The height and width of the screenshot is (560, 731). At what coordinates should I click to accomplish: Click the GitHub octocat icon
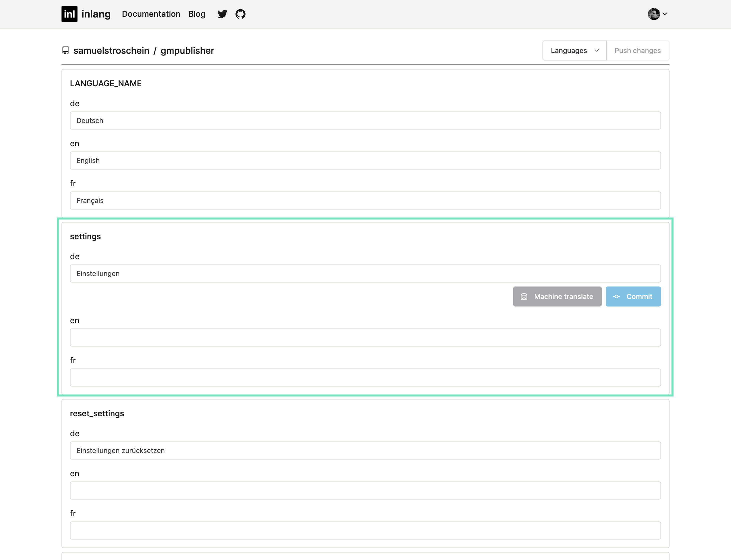240,13
